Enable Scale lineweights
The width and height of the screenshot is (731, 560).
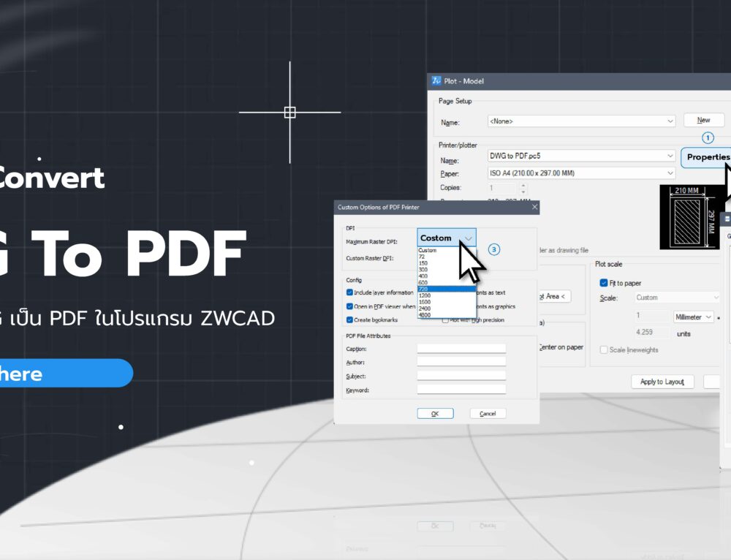tap(603, 349)
